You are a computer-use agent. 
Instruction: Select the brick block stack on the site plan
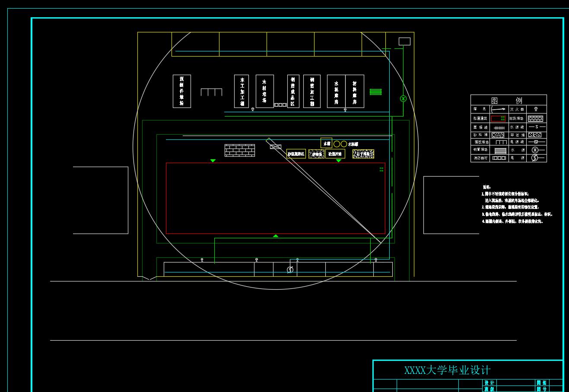click(240, 150)
